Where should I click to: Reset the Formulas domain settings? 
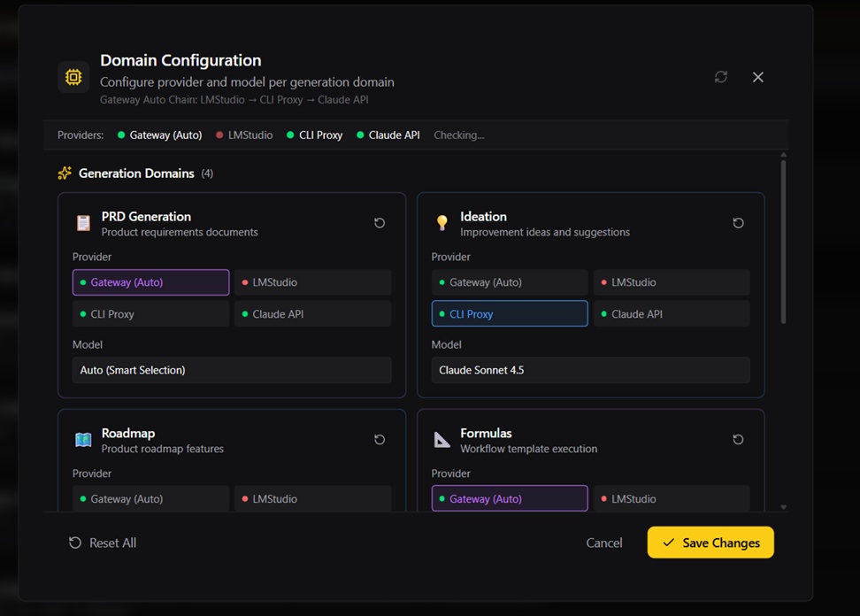pos(738,440)
